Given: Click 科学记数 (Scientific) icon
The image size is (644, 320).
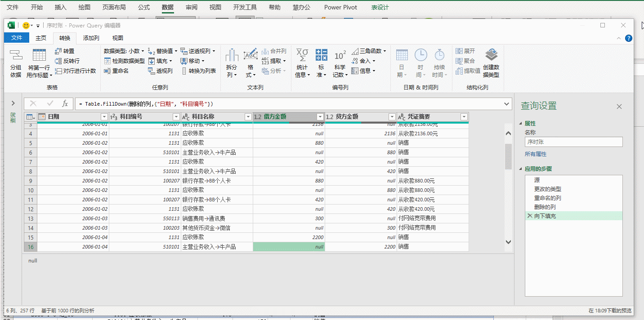Looking at the screenshot, I should pyautogui.click(x=340, y=55).
